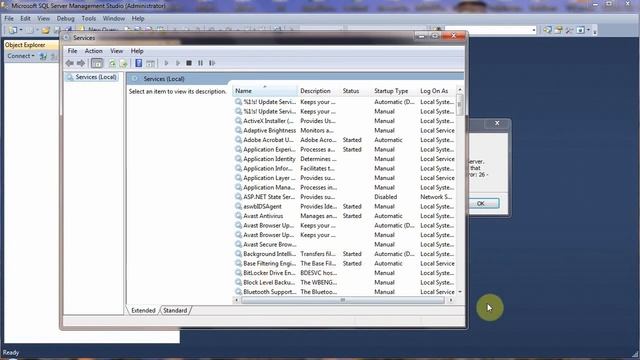Open the View menu in Services window

point(116,51)
